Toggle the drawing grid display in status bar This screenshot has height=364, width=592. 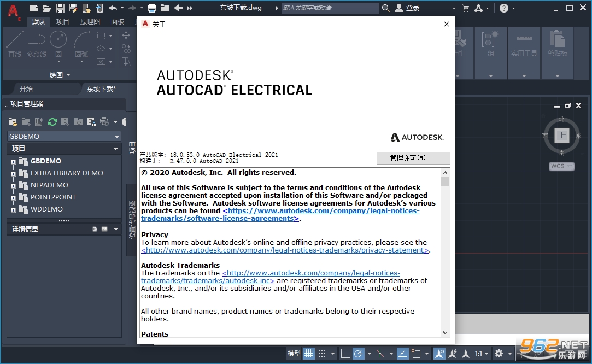click(x=309, y=354)
